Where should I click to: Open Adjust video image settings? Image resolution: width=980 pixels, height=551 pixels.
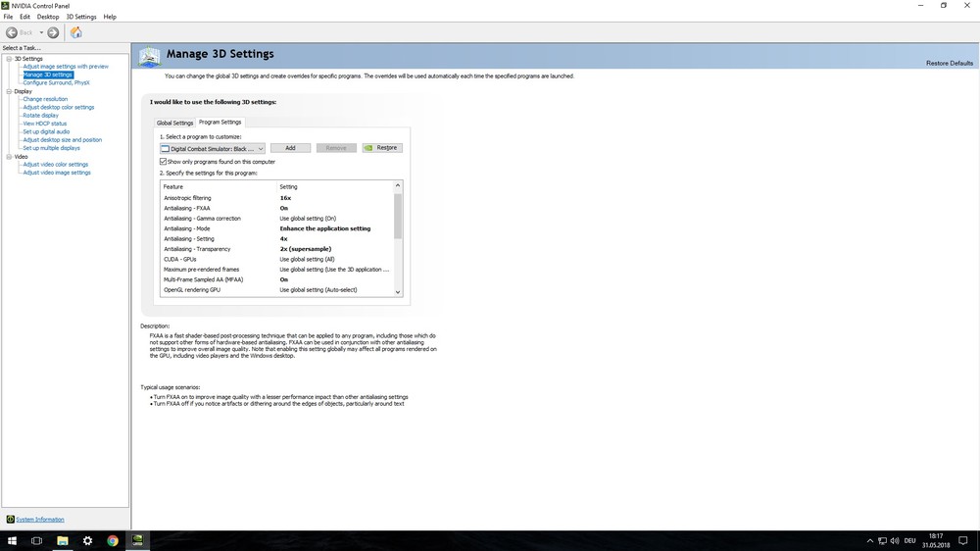[x=57, y=172]
